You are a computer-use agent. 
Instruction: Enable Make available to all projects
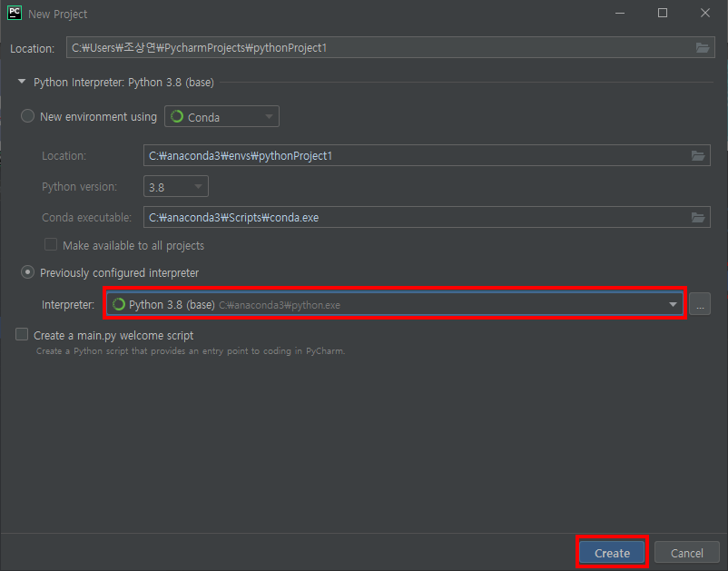point(51,244)
